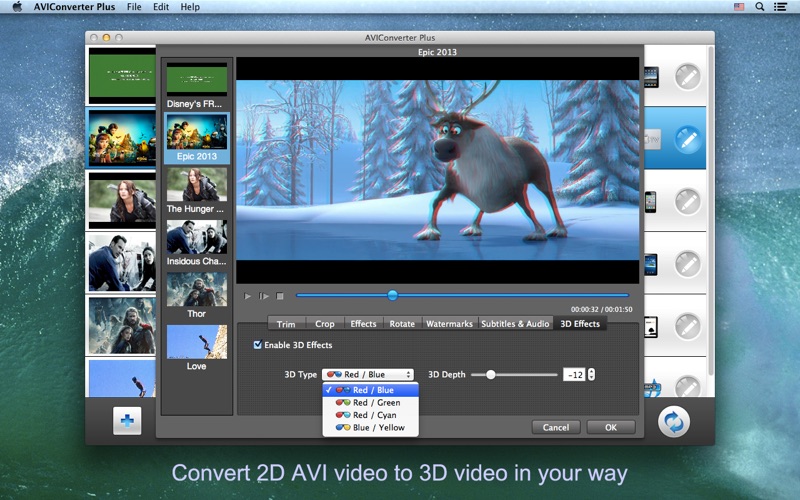
Task: Switch to the Effects tab
Action: click(x=363, y=324)
